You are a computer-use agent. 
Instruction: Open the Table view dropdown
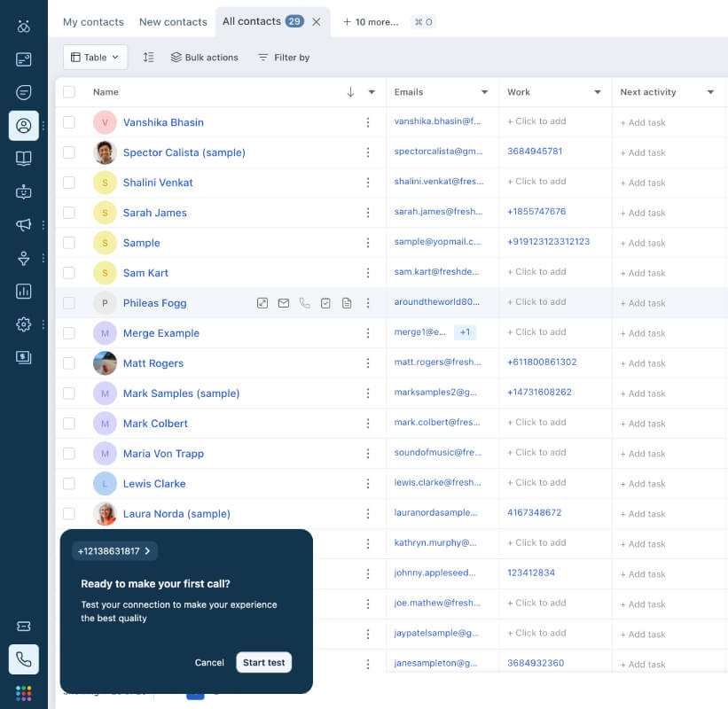point(95,57)
